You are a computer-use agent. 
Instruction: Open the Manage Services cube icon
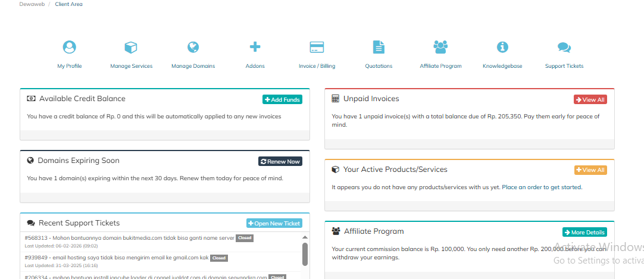(x=131, y=47)
